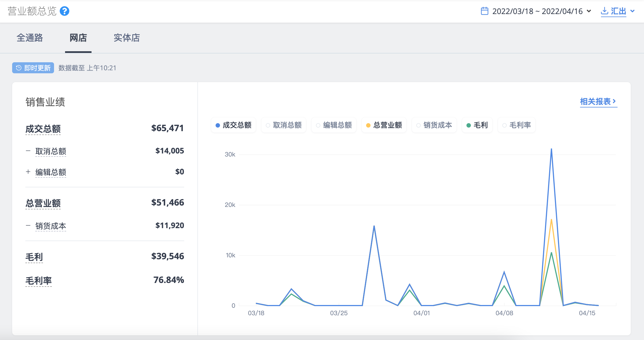
Task: Click the minus icon beside 取消总额
Action: click(28, 151)
